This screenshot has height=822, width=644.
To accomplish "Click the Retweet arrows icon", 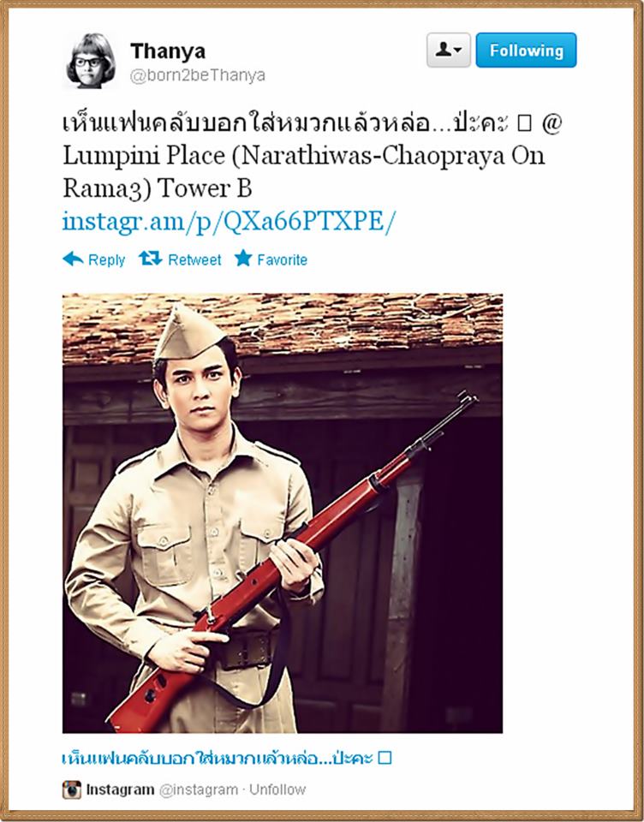I will (x=151, y=259).
